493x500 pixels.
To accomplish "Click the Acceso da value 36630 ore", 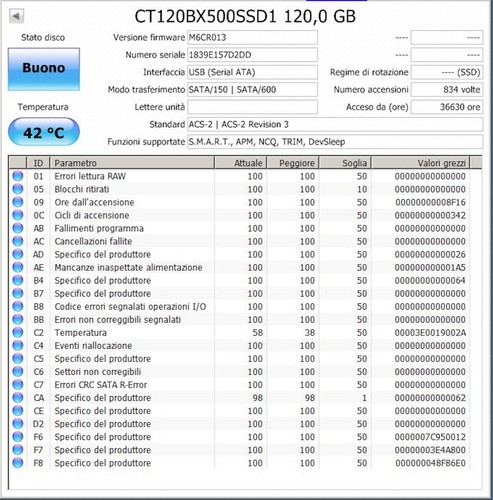I will coord(447,107).
